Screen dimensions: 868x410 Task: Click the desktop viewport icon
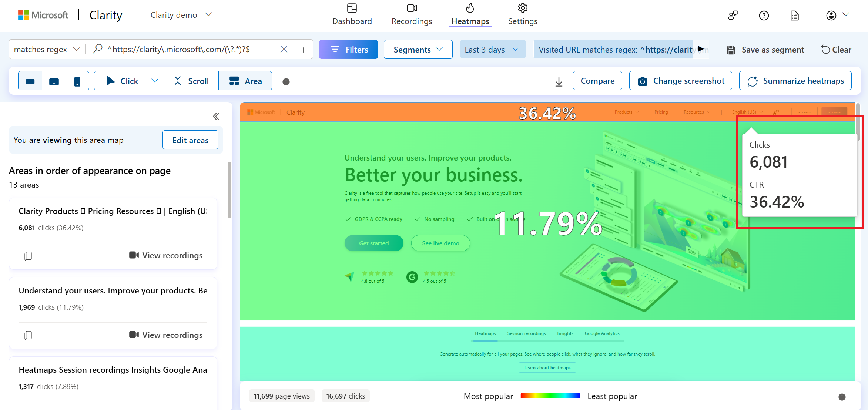click(x=30, y=81)
